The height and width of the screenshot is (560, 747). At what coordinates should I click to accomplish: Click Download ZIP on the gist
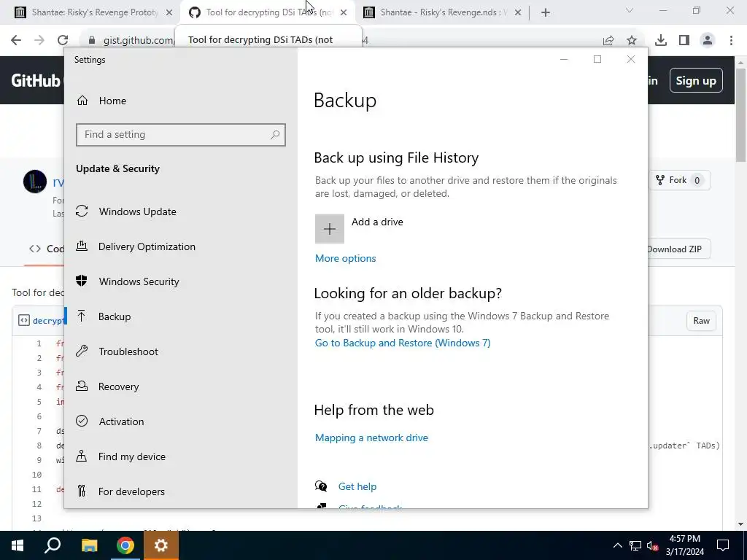(x=678, y=249)
